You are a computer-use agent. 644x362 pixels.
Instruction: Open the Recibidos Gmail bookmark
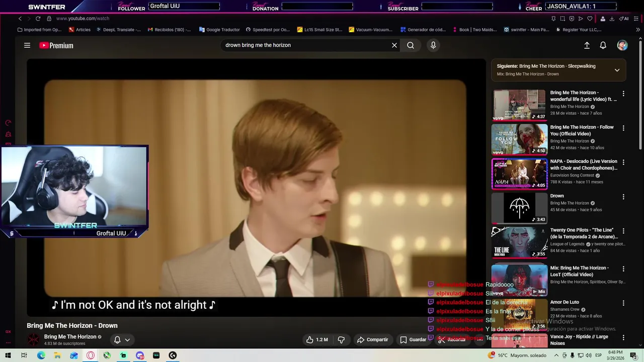point(169,30)
